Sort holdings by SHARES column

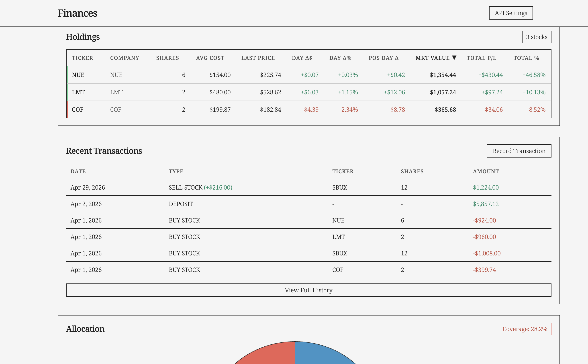(167, 58)
